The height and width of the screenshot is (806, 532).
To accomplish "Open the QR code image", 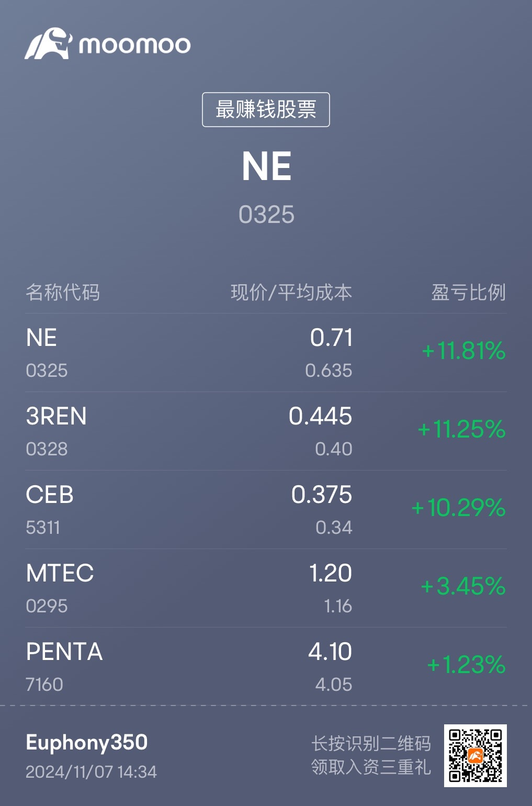I will pyautogui.click(x=475, y=755).
